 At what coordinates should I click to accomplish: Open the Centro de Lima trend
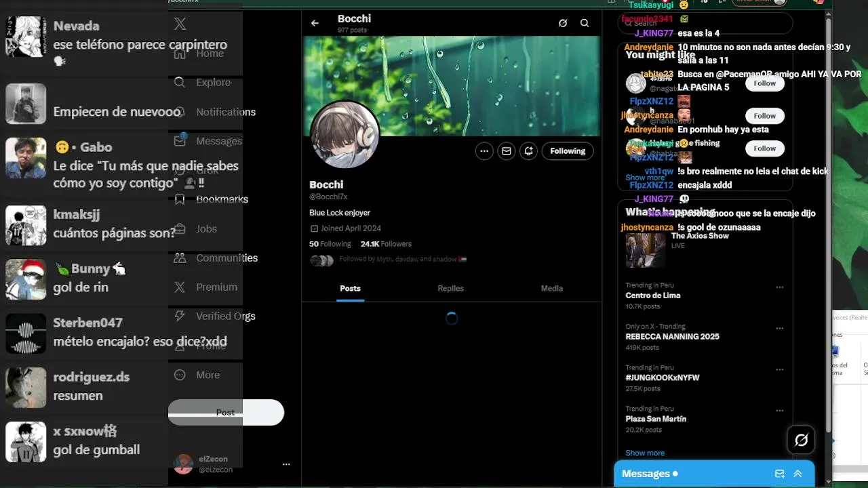pyautogui.click(x=653, y=296)
